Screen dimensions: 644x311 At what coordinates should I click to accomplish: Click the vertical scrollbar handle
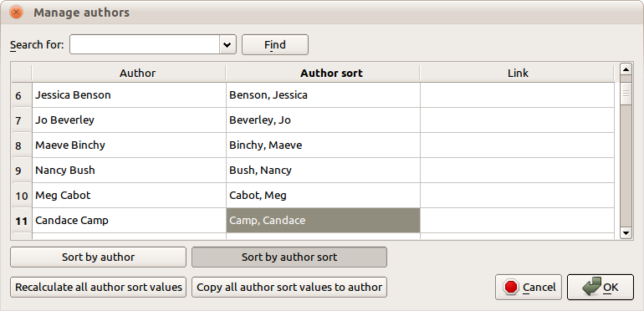pyautogui.click(x=626, y=91)
